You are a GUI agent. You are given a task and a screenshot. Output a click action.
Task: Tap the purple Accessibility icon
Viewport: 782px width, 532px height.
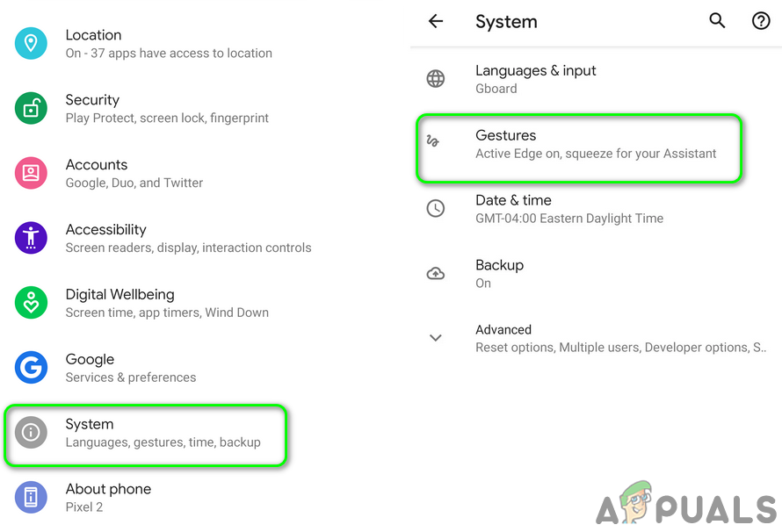[31, 238]
